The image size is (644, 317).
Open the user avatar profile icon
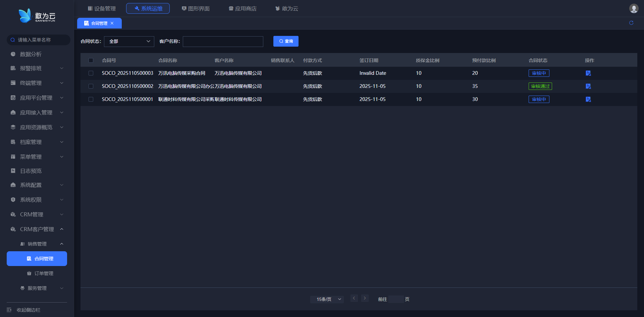tap(634, 8)
